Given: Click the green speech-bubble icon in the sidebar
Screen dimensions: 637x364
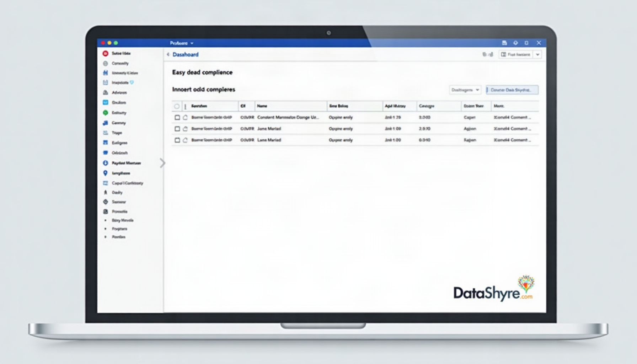Looking at the screenshot, I should pos(105,113).
